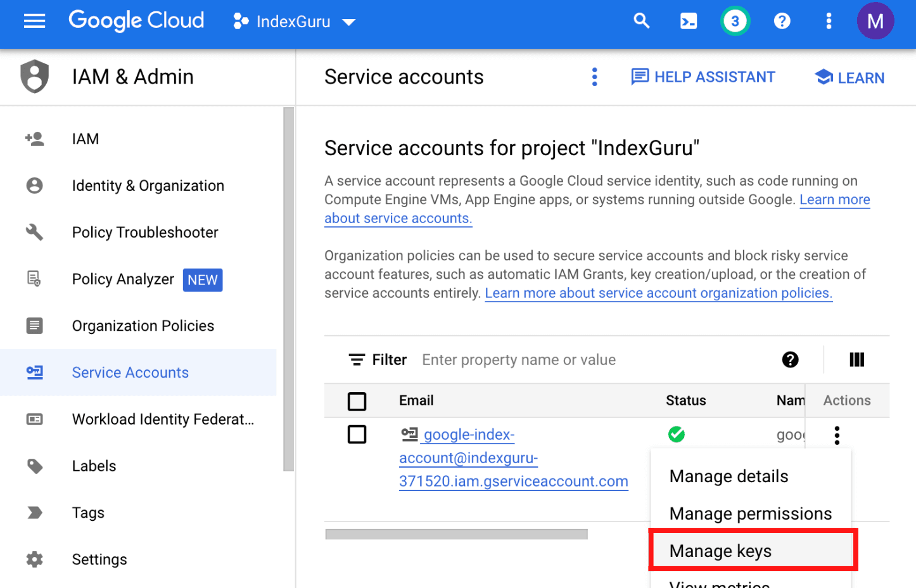Click the Policy Analyzer document icon
The image size is (916, 588).
coord(34,279)
